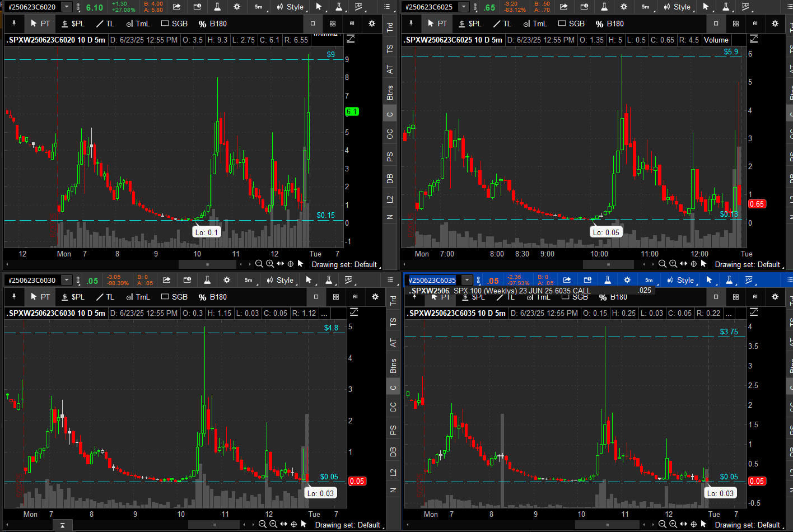Click zoom in magnifier below C6020 chart
The image size is (793, 532).
(269, 264)
